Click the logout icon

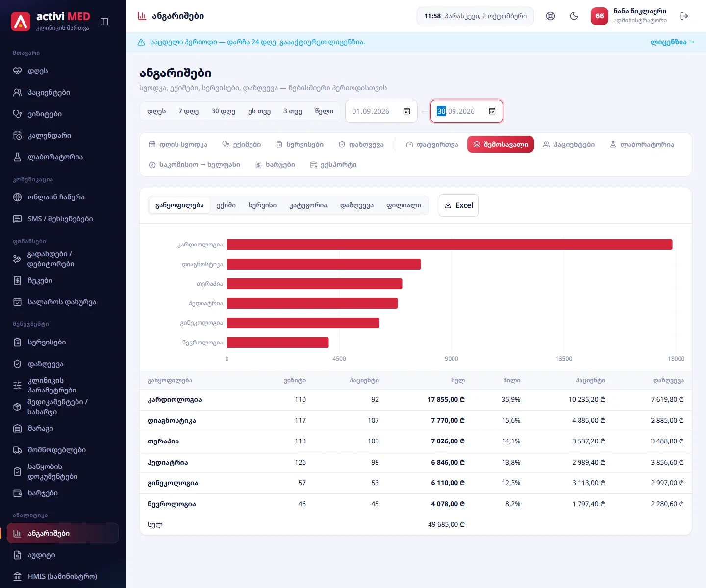click(x=684, y=16)
